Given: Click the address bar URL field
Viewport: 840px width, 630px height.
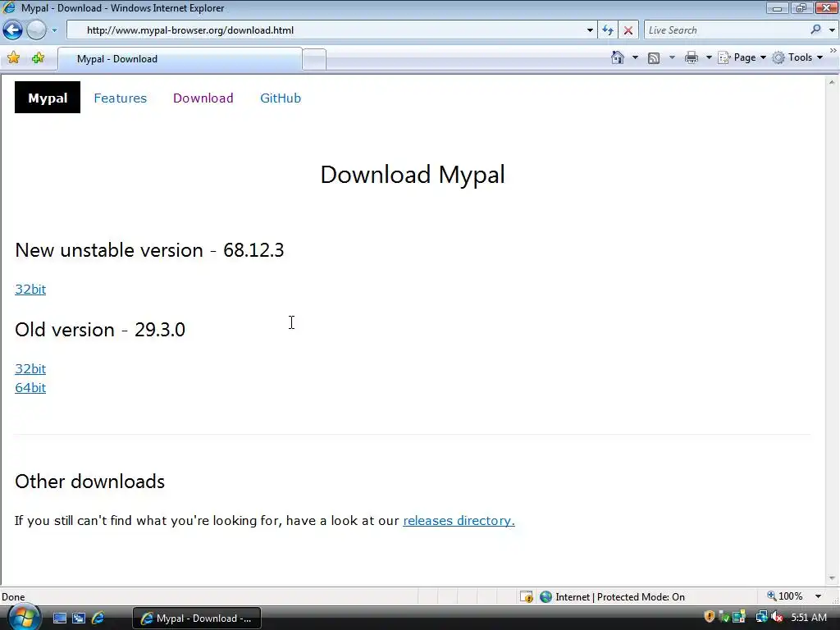Looking at the screenshot, I should pos(325,30).
